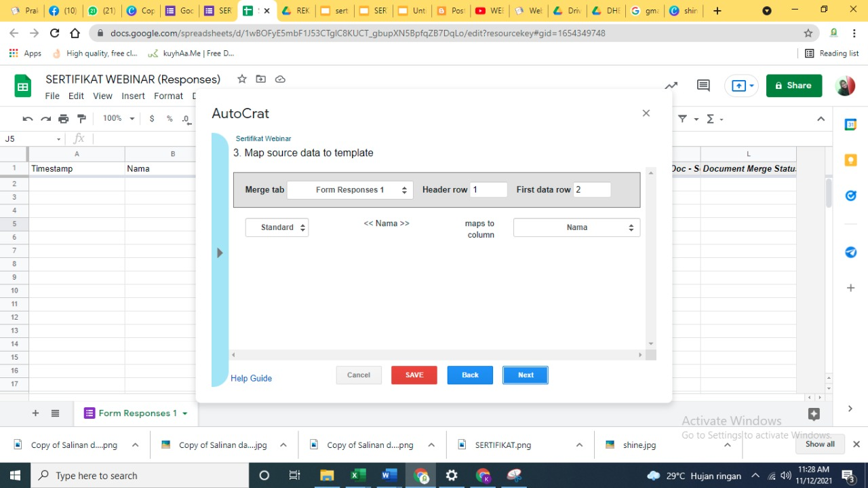
Task: Collapse the Sheets toolbar with chevron
Action: point(821,119)
